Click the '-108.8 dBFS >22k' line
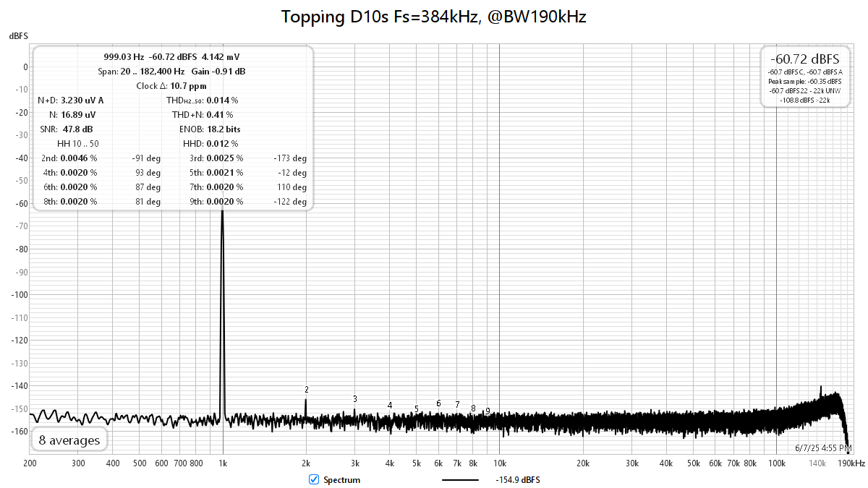This screenshot has width=868, height=488. [x=805, y=100]
